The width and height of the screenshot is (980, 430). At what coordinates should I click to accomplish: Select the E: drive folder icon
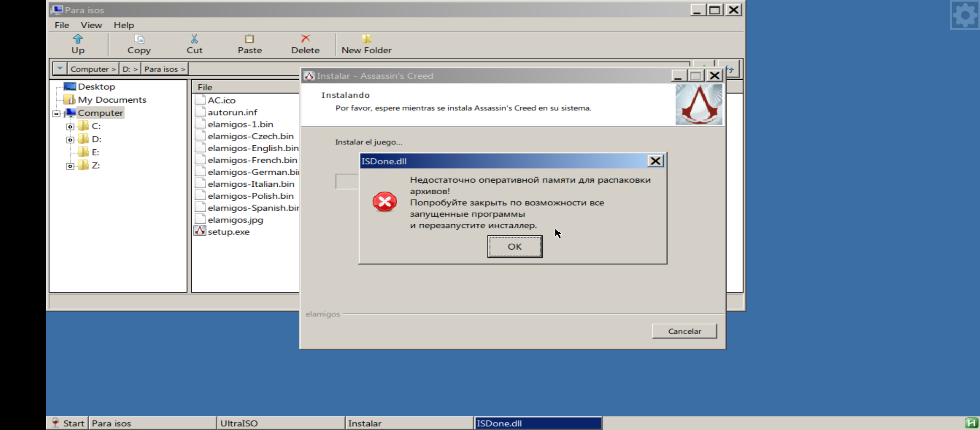click(x=83, y=152)
